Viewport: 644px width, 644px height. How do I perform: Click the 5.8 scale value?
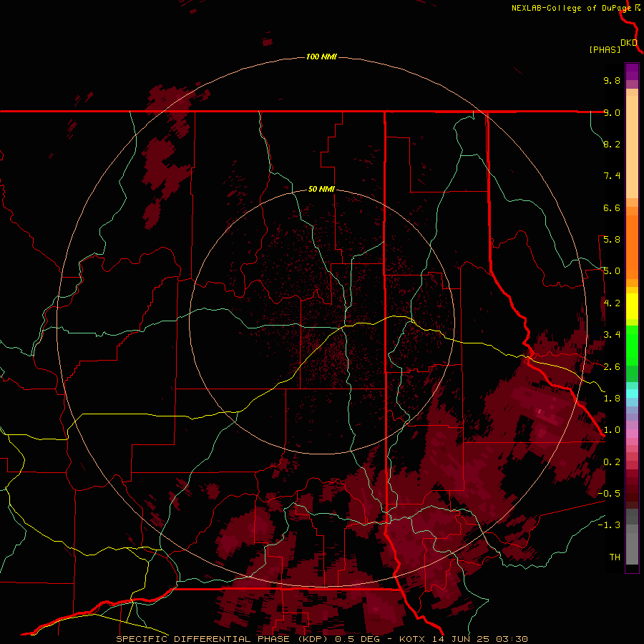point(612,240)
